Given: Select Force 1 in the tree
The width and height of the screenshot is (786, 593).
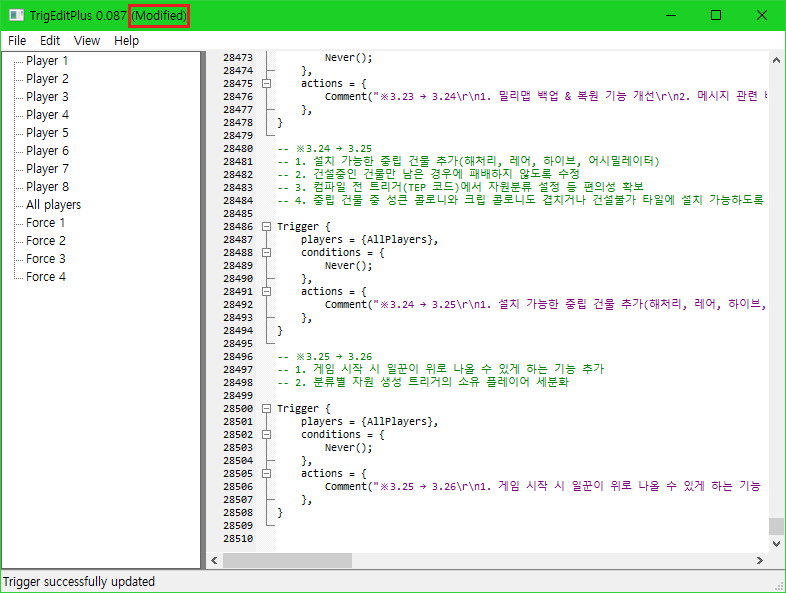Looking at the screenshot, I should [46, 223].
